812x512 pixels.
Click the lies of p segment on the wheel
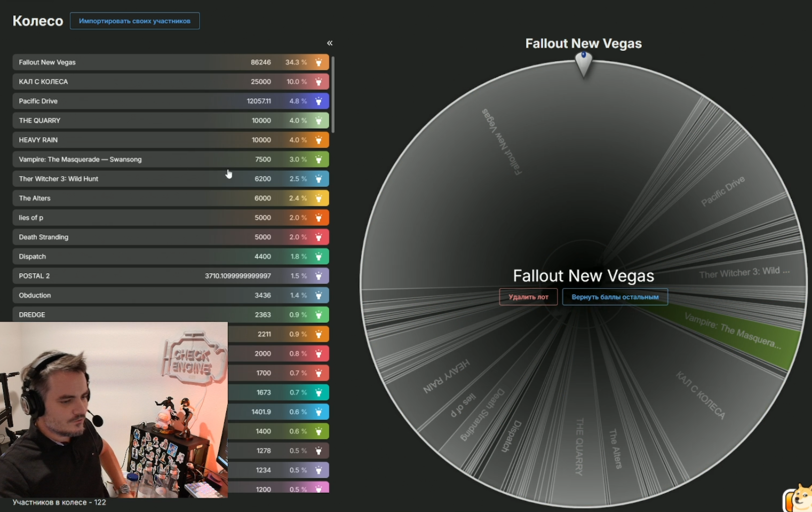pyautogui.click(x=463, y=405)
